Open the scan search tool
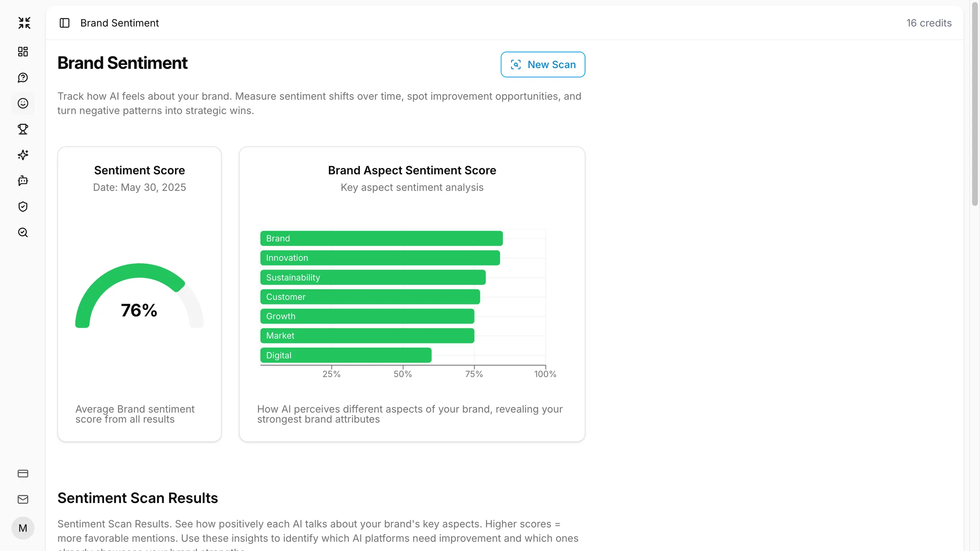Viewport: 980px width, 551px height. point(23,232)
